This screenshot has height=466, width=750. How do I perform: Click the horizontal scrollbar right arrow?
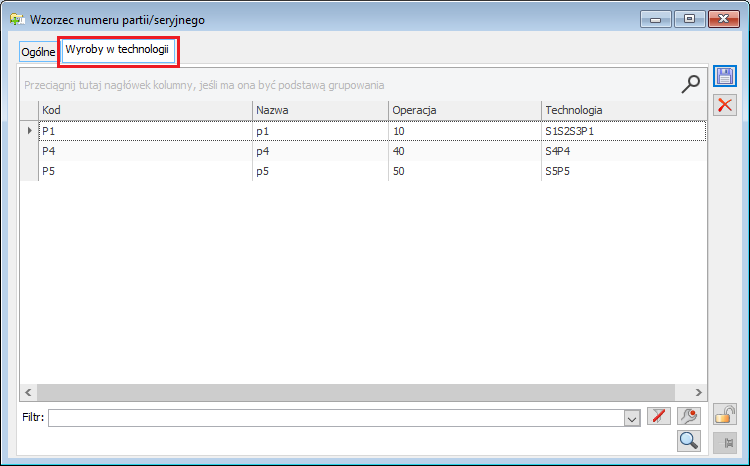698,392
